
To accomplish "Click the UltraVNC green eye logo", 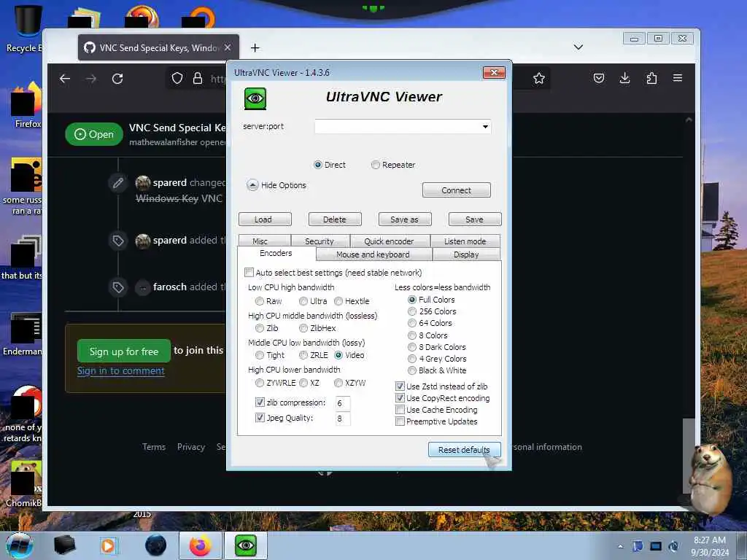I will (x=255, y=98).
